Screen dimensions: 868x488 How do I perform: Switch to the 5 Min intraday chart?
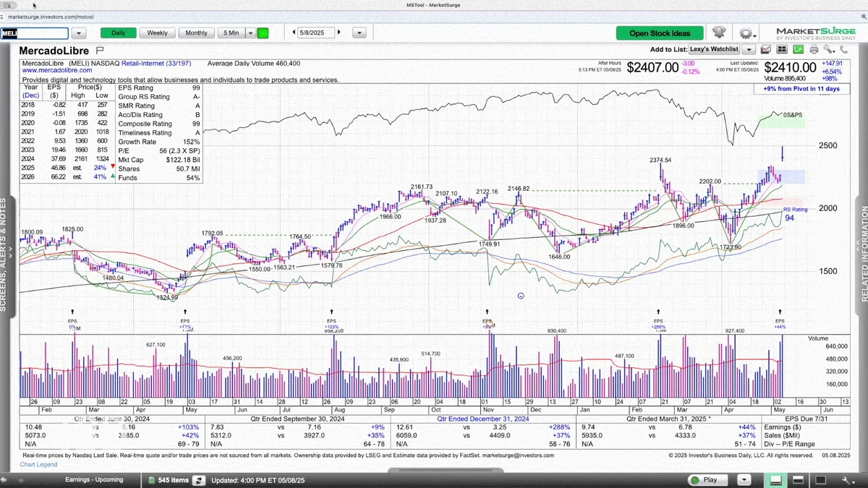(231, 33)
